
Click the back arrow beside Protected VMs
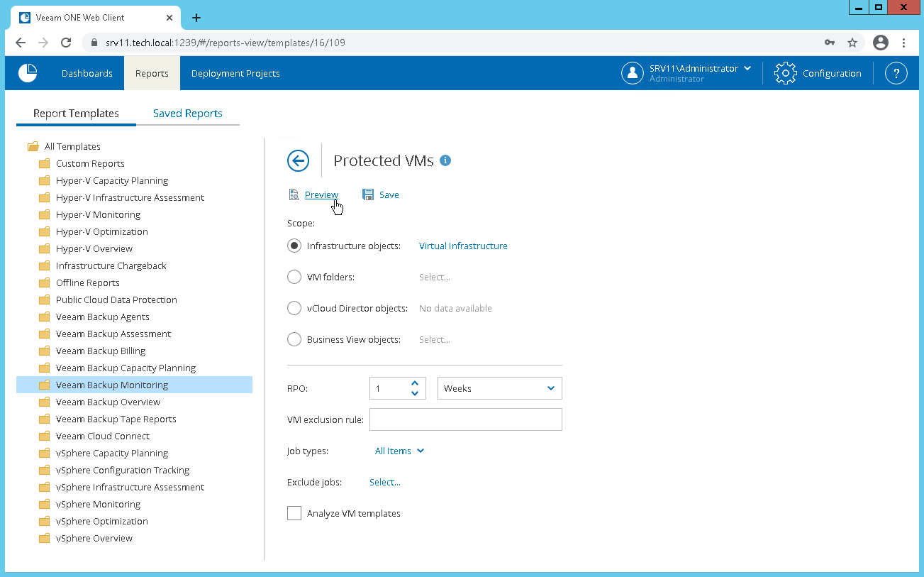pyautogui.click(x=299, y=160)
